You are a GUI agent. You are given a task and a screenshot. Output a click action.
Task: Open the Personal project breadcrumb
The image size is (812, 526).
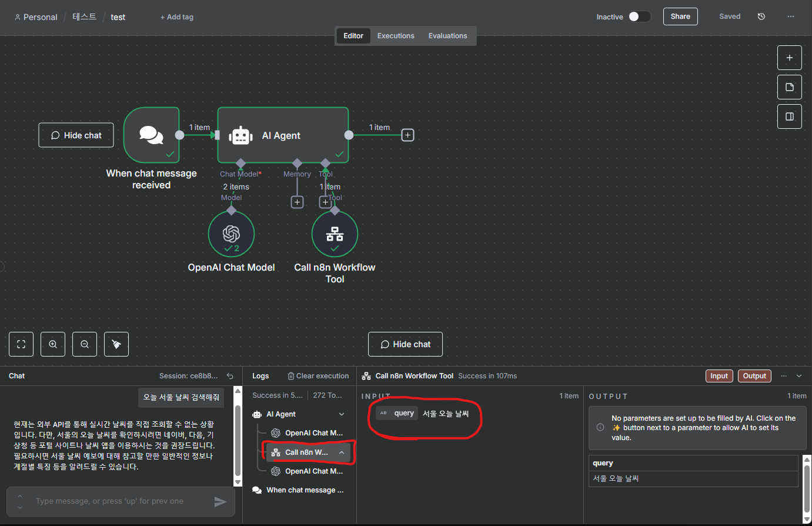click(x=36, y=17)
